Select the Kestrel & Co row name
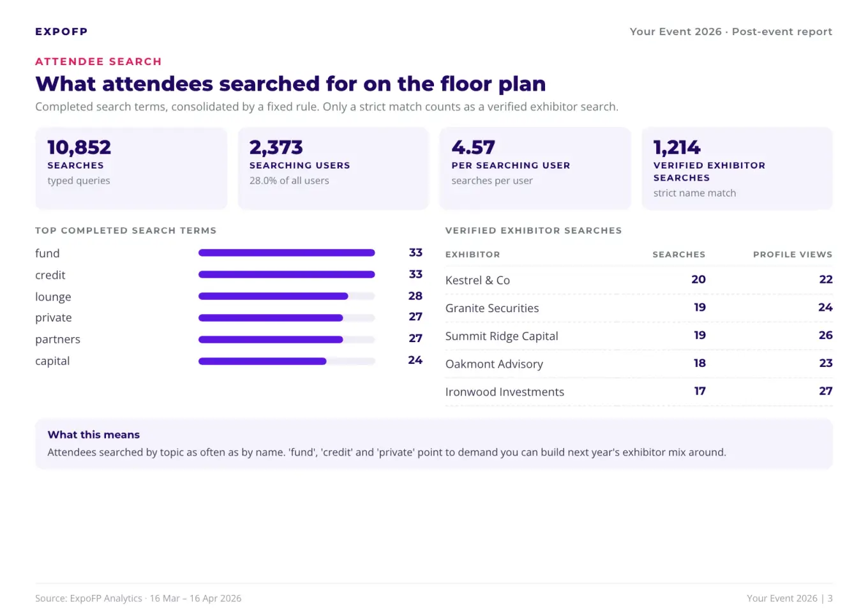The image size is (868, 614). 477,280
